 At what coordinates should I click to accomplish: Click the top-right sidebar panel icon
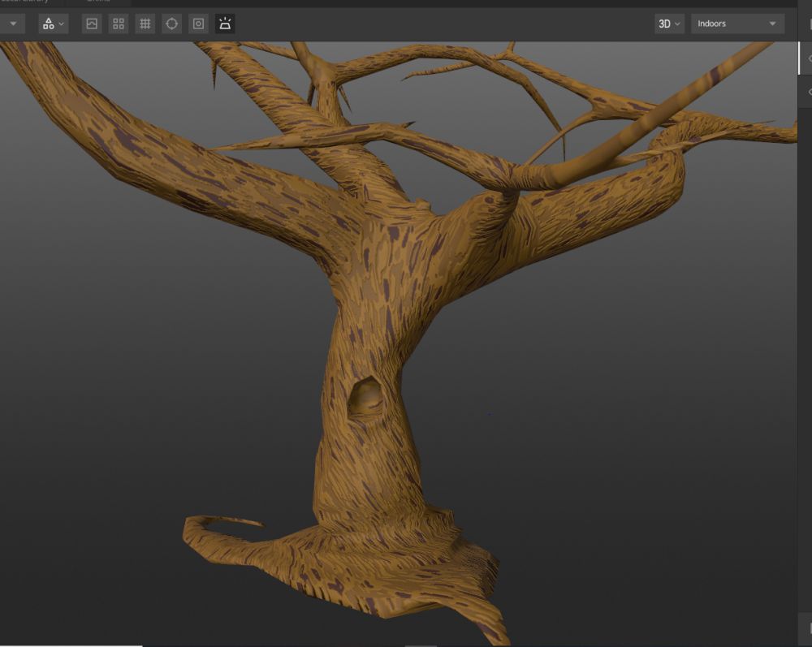coord(809,24)
